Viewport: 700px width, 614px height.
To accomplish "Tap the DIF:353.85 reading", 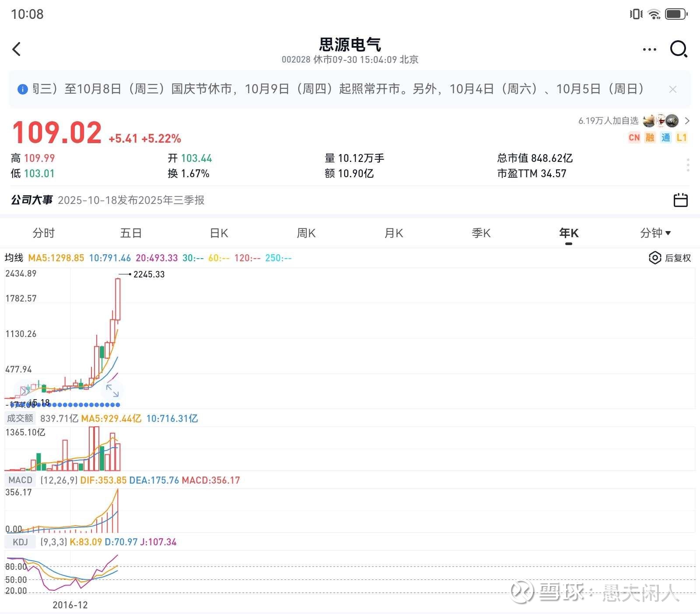I will (103, 480).
